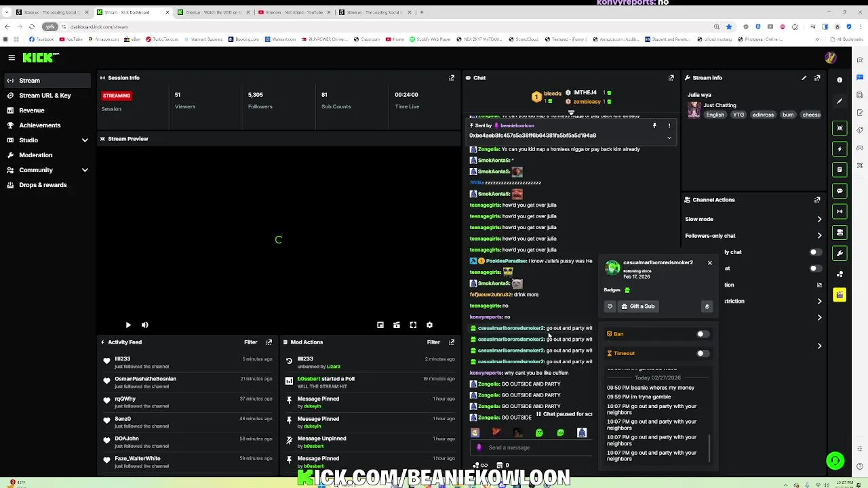The image size is (868, 488).
Task: Click mute volume icon in stream preview
Action: pyautogui.click(x=144, y=325)
